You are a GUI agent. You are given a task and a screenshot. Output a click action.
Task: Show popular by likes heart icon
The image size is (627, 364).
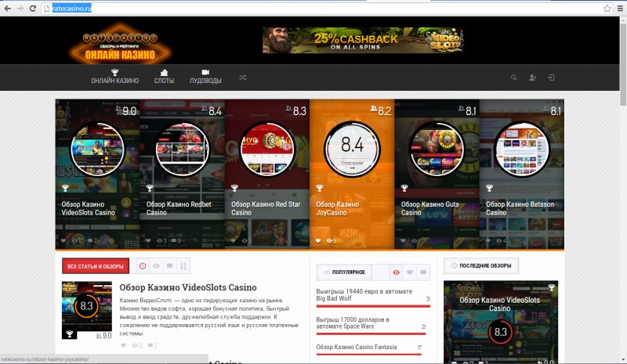click(410, 272)
